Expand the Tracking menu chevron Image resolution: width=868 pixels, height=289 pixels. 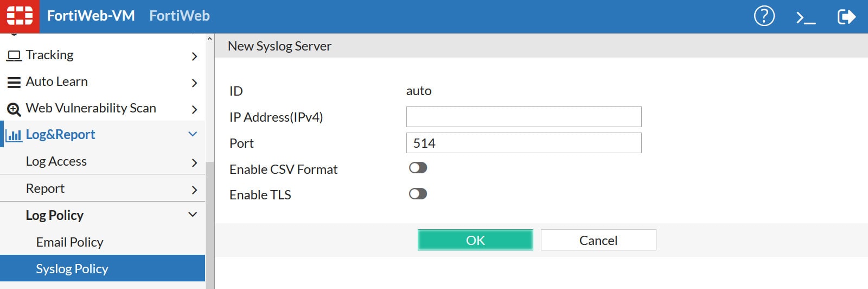click(194, 56)
